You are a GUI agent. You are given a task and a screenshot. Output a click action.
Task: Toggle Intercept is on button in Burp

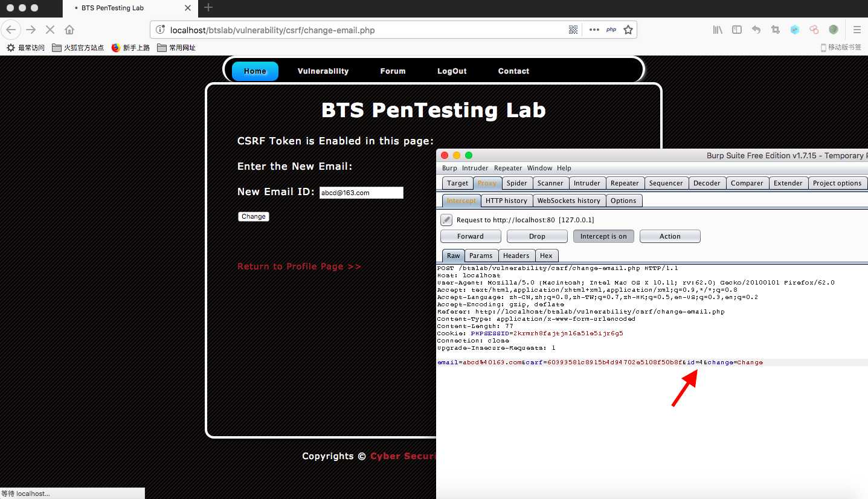coord(603,236)
